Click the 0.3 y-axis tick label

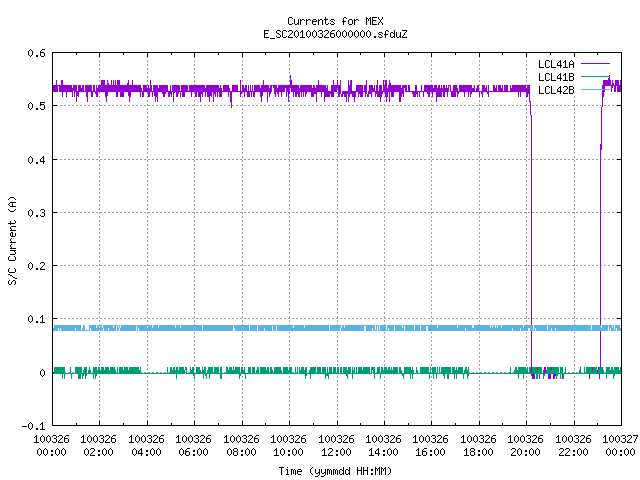[36, 213]
